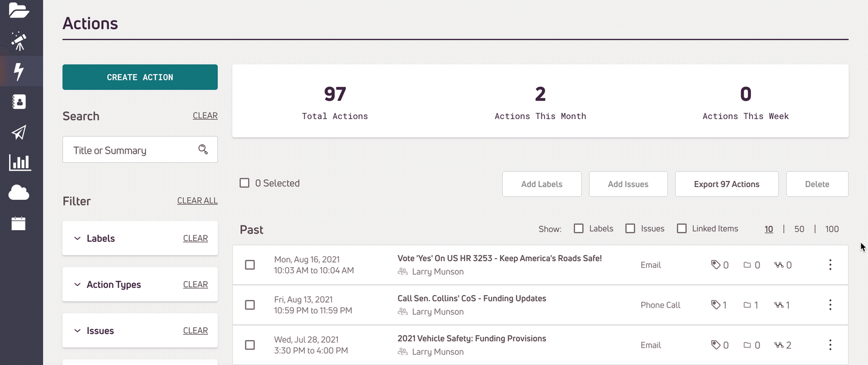Click the label tag icon on 2021 Vehicle Safety row
Image resolution: width=868 pixels, height=365 pixels.
[x=716, y=345]
